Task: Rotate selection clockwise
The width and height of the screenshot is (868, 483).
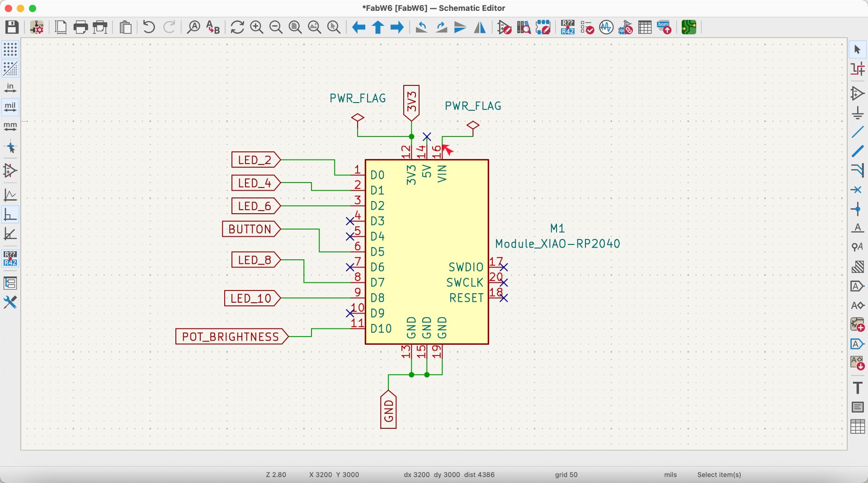Action: point(441,27)
